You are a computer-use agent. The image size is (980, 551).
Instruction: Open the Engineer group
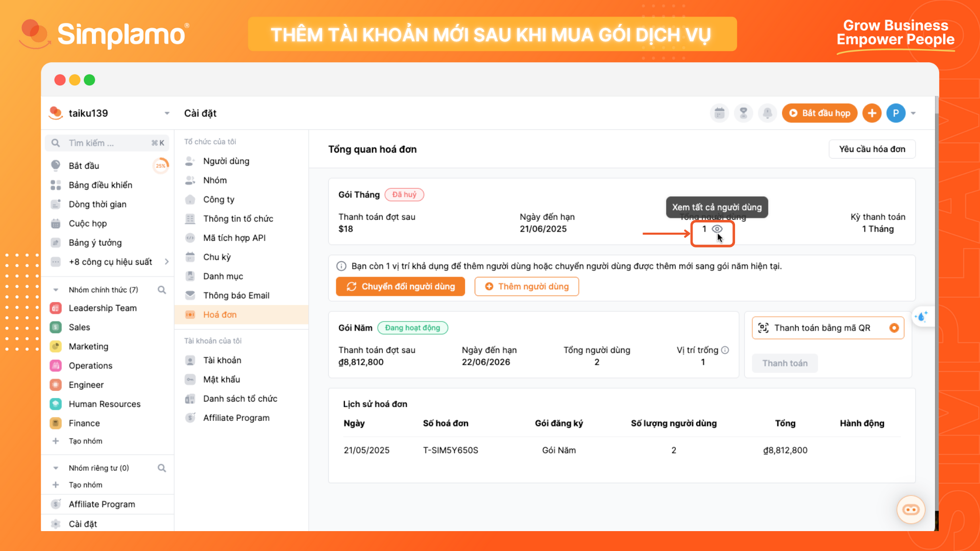[x=86, y=385]
